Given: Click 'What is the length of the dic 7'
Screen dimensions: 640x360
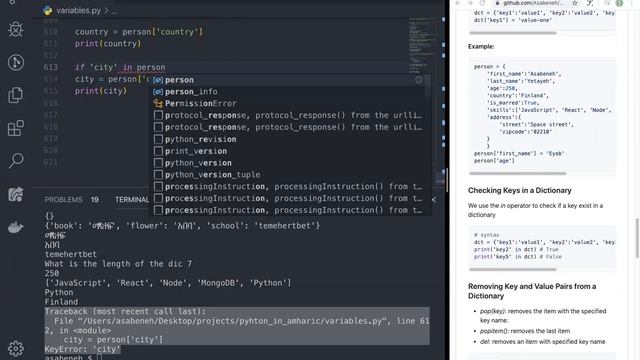Looking at the screenshot, I should tap(118, 264).
